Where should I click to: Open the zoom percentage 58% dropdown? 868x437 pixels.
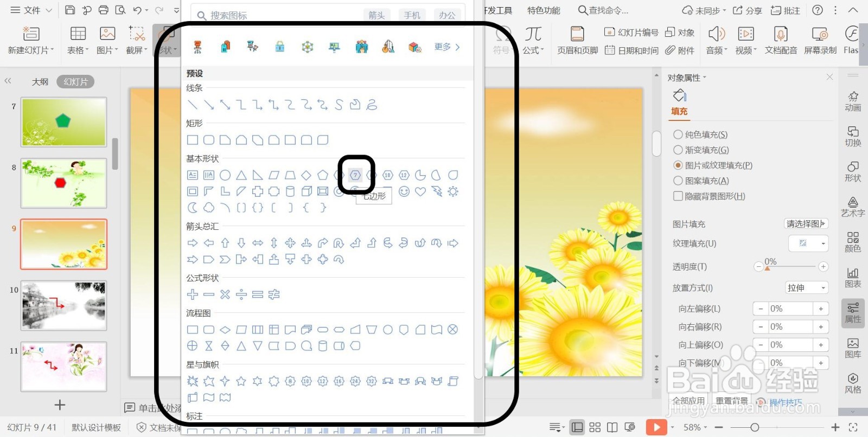coord(695,427)
